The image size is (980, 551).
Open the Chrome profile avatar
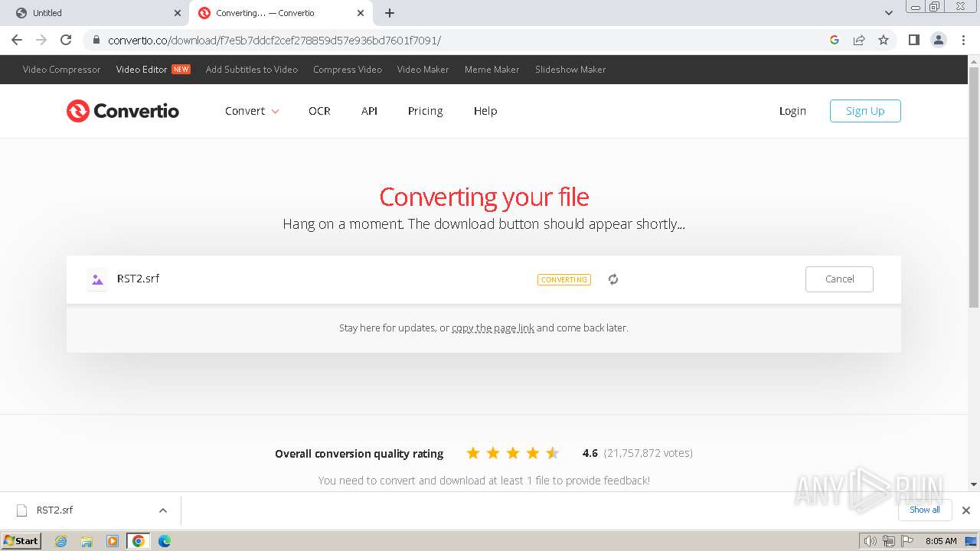pos(939,40)
